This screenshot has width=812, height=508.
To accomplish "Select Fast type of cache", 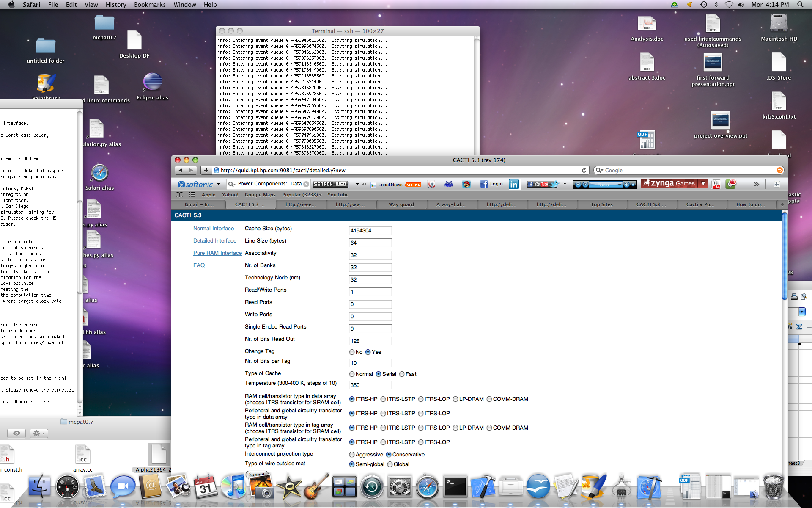I will tap(402, 374).
